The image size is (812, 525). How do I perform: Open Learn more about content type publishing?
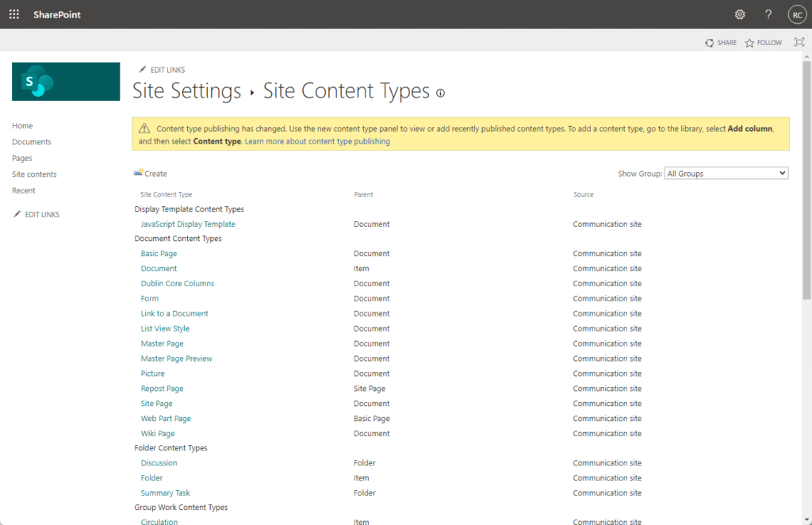point(317,141)
